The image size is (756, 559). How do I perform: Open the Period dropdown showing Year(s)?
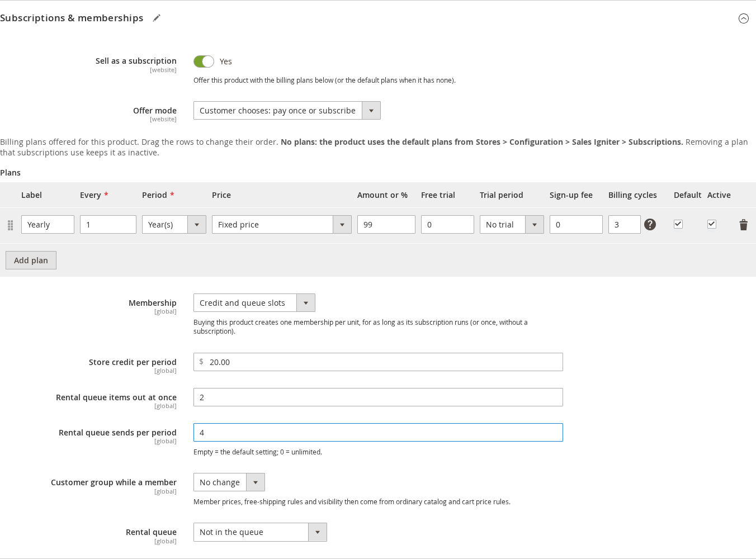pyautogui.click(x=174, y=225)
